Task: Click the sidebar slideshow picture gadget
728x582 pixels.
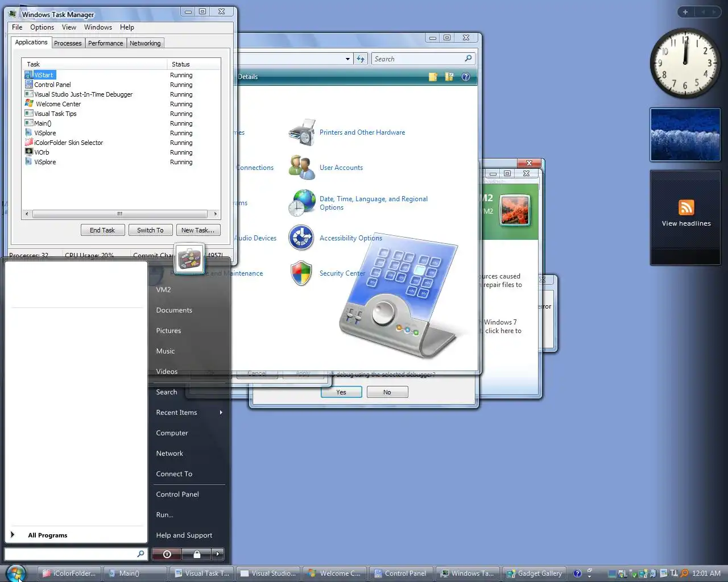Action: [685, 135]
